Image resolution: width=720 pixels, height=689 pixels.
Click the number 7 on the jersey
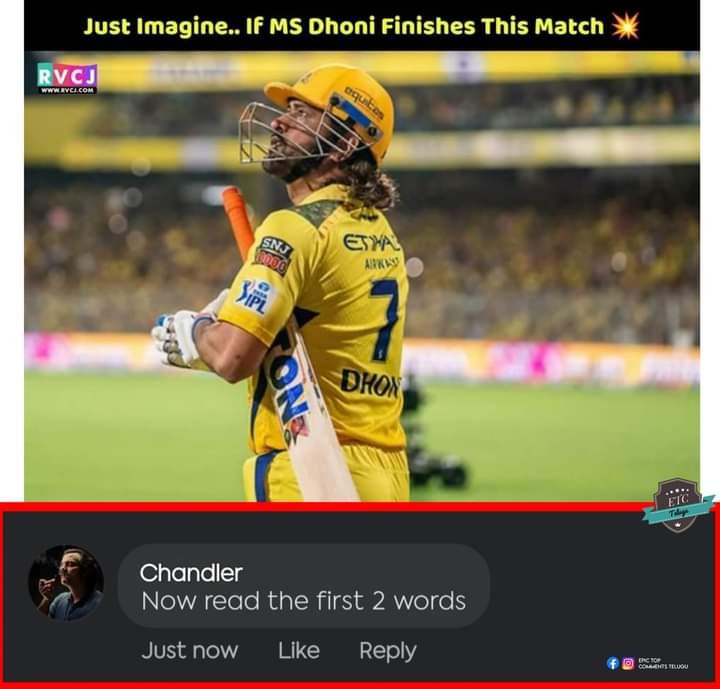[384, 319]
